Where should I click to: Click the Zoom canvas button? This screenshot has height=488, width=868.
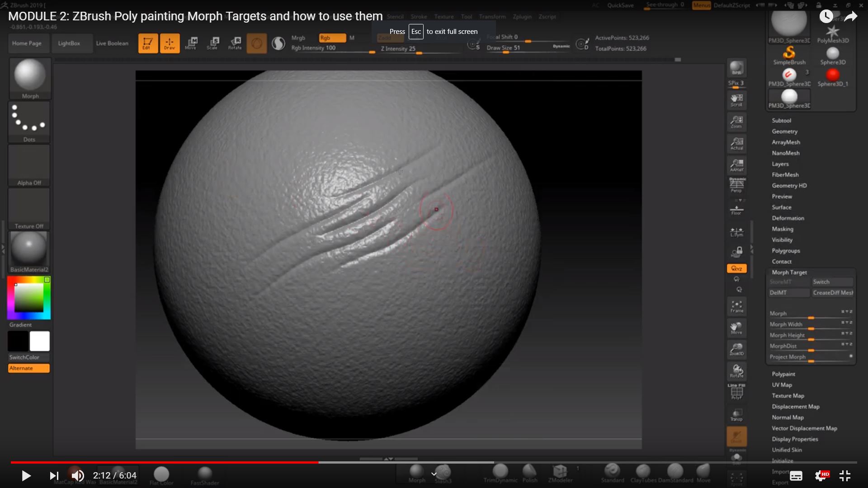(x=736, y=122)
